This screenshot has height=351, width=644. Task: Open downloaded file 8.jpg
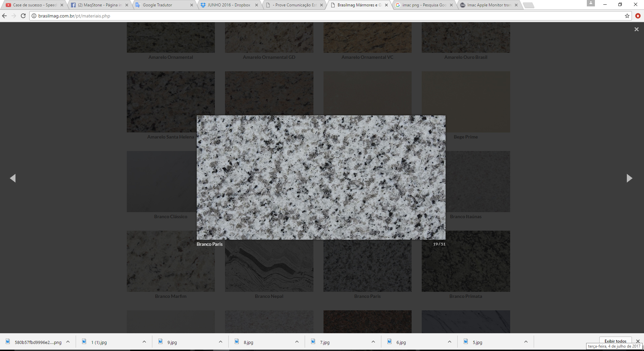[x=248, y=342]
